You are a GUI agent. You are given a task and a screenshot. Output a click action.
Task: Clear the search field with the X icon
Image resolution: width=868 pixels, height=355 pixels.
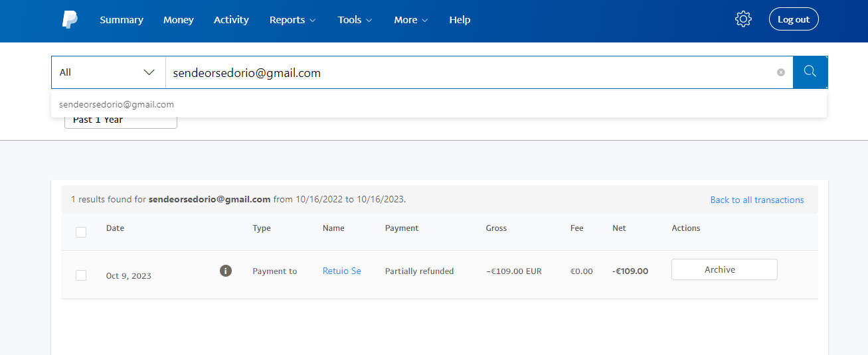(781, 72)
